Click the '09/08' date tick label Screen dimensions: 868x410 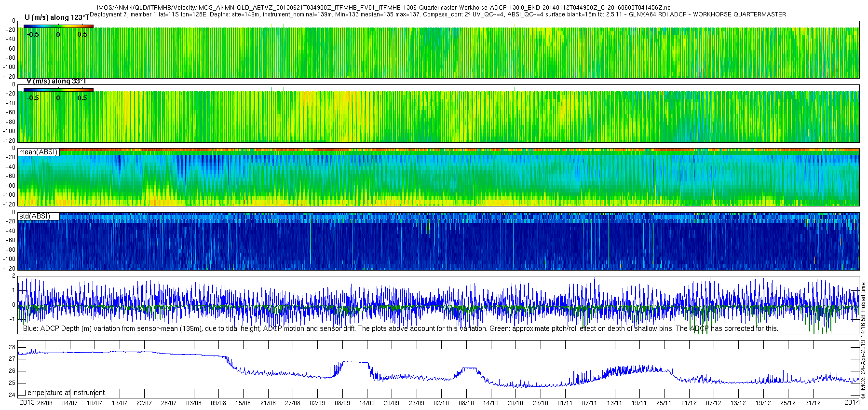(218, 403)
